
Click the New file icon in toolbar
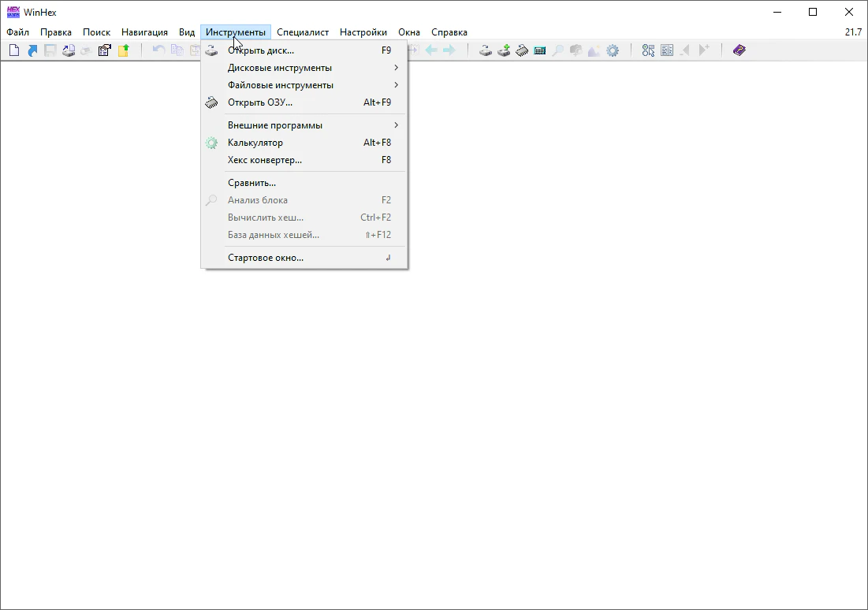[x=14, y=50]
